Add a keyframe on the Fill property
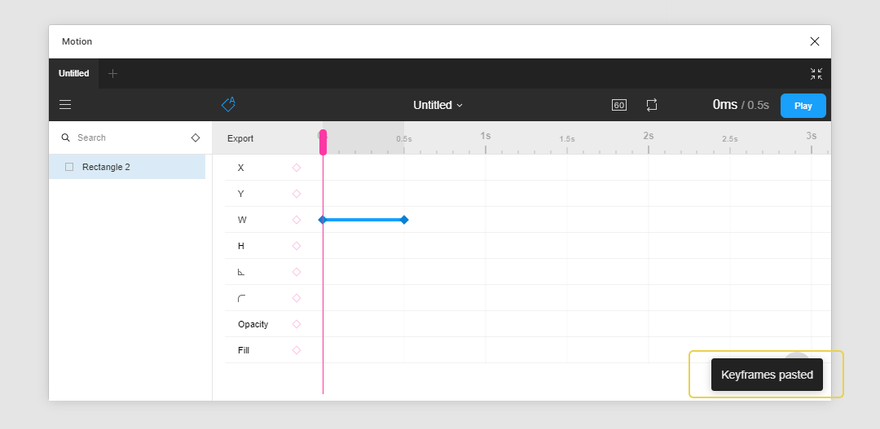This screenshot has width=880, height=429. [x=296, y=350]
